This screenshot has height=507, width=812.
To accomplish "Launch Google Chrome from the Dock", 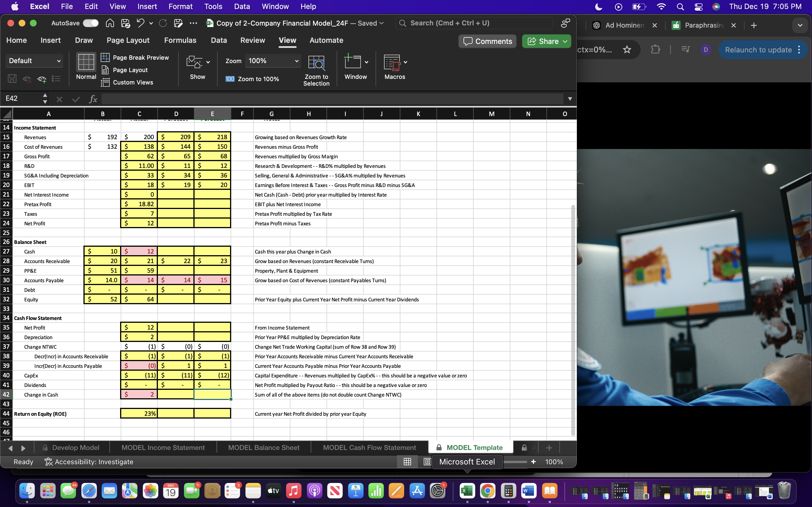I will tap(488, 491).
